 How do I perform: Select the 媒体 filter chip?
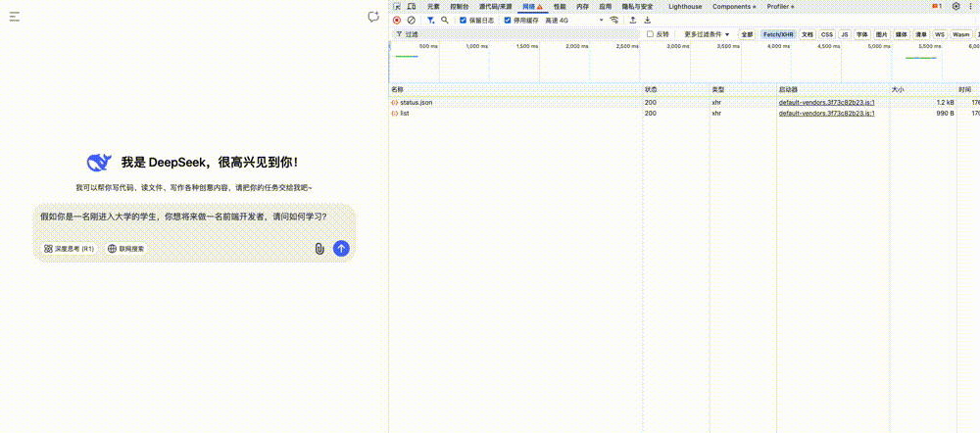[902, 34]
